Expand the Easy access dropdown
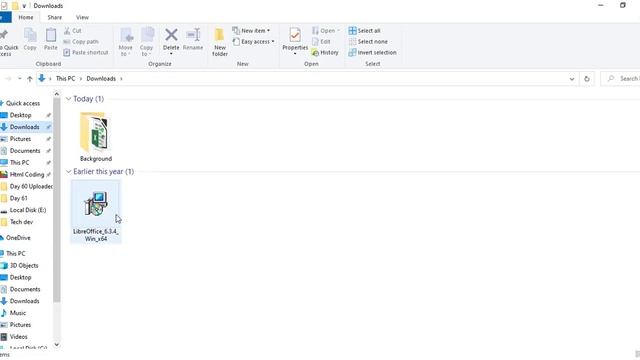Screen dimensions: 640x360 pyautogui.click(x=273, y=42)
